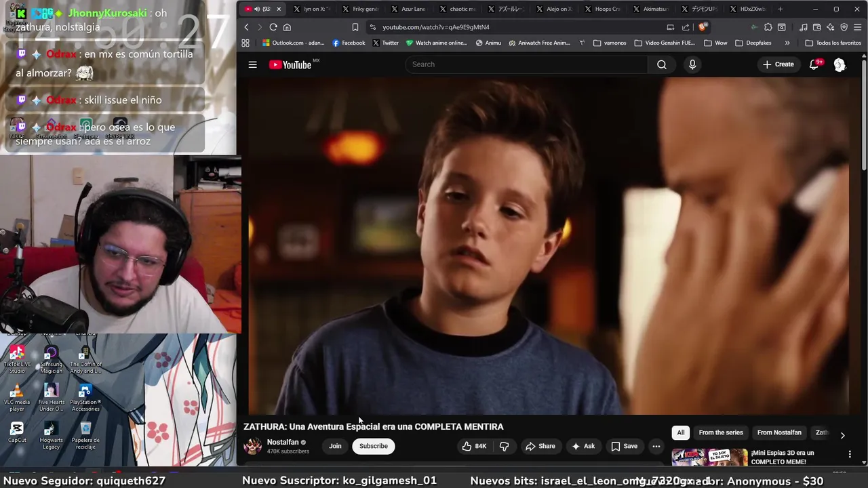Start voice search with the microphone icon
The width and height of the screenshot is (868, 488).
coord(692,64)
